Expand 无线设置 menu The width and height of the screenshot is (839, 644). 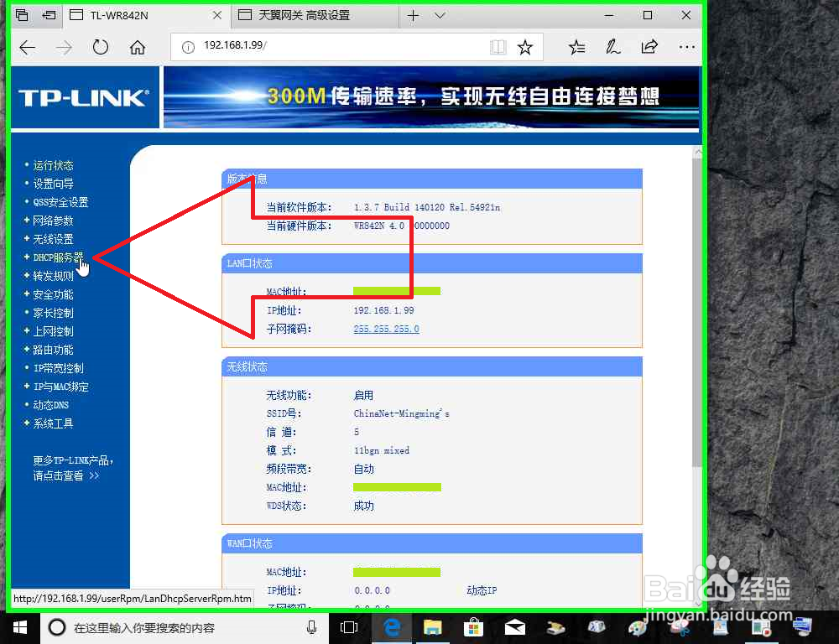point(52,239)
